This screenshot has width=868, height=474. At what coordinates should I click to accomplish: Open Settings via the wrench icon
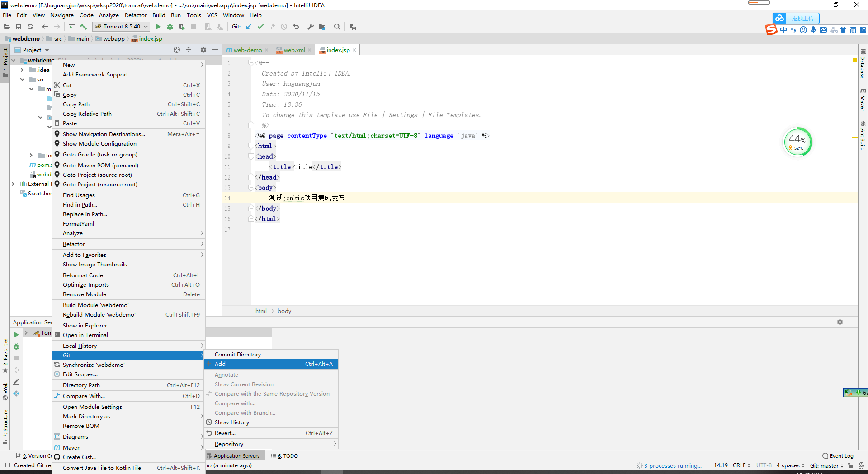pyautogui.click(x=311, y=27)
